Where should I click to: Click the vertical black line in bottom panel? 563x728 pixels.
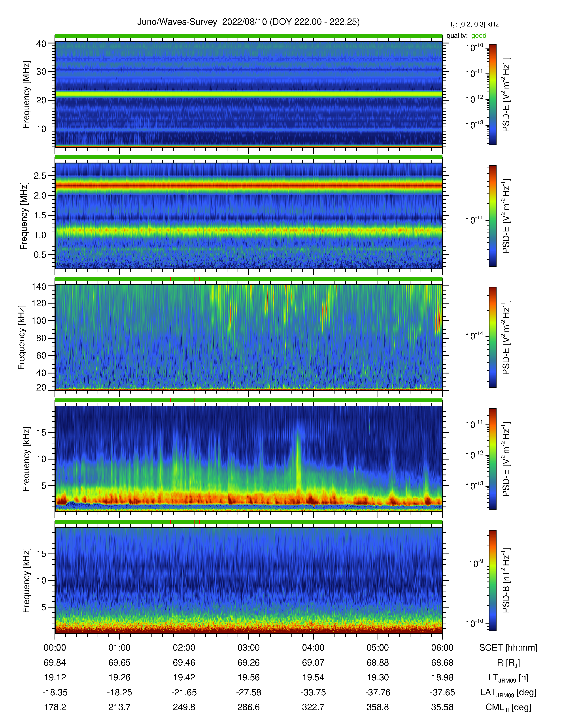click(x=171, y=580)
